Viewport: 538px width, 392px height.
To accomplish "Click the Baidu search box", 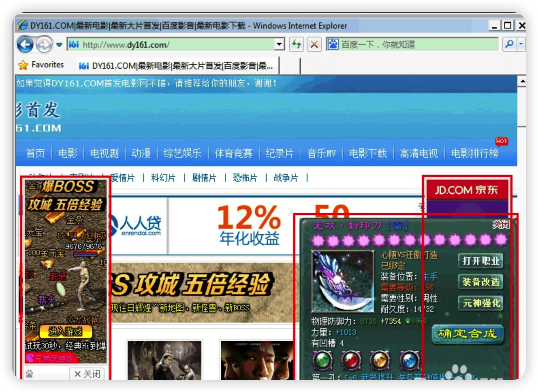I will coord(412,44).
